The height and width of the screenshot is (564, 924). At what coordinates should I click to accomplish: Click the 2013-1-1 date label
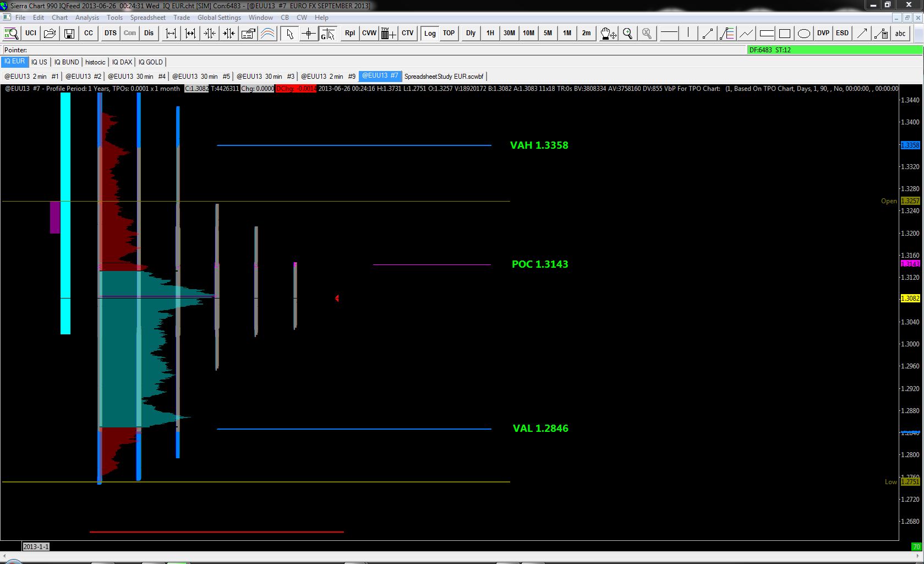coord(36,546)
